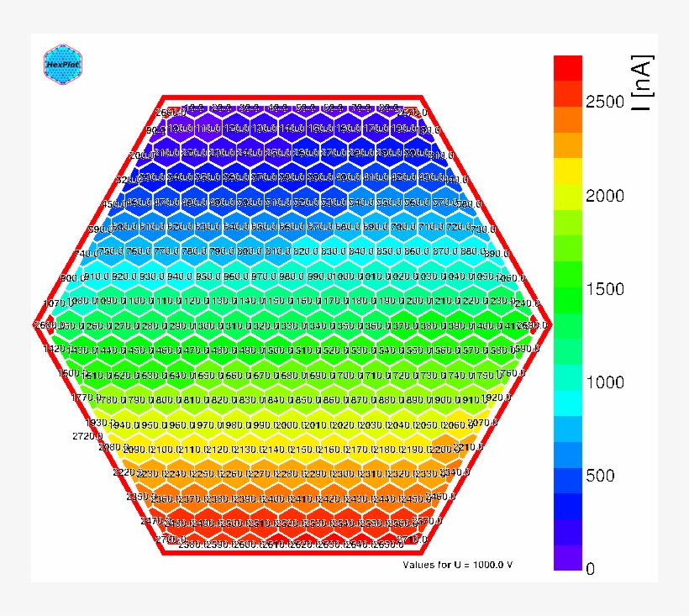This screenshot has height=616, width=689.
Task: Click the 1500 tick label on the color scale
Action: click(605, 290)
